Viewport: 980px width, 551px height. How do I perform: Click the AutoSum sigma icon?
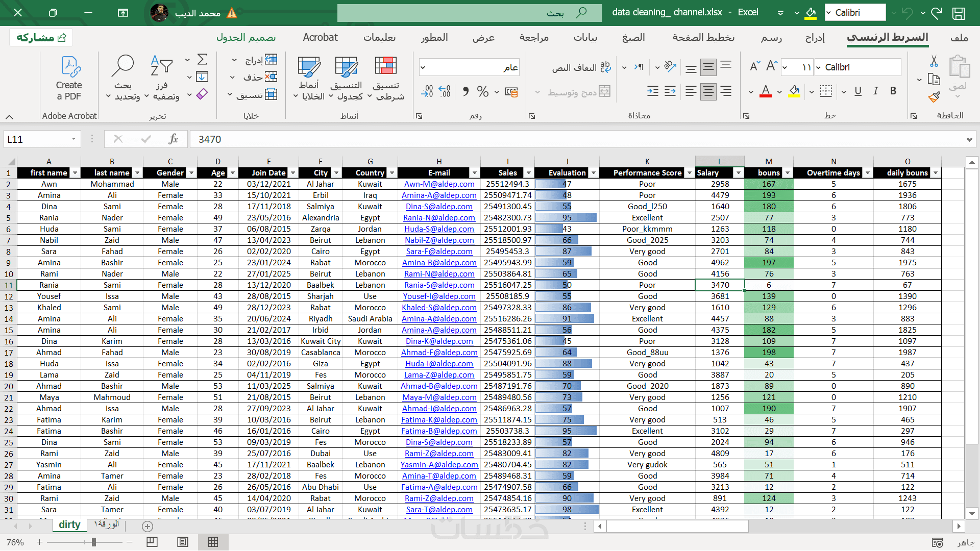(202, 60)
